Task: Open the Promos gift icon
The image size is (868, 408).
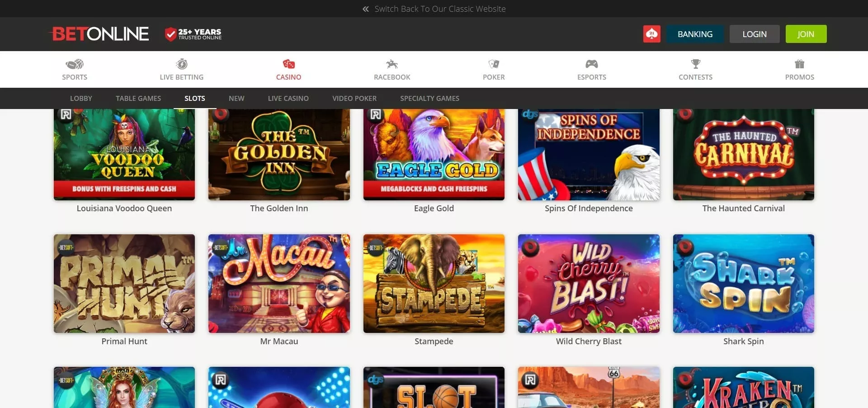Action: [x=799, y=64]
